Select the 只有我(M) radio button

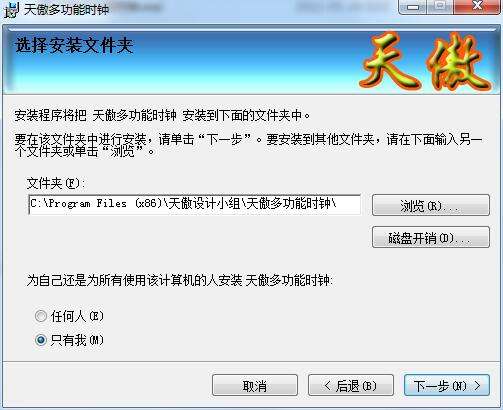pos(41,340)
